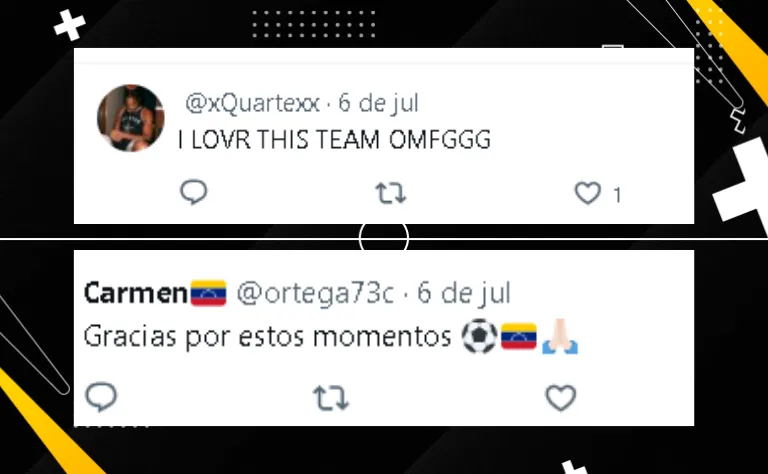The image size is (768, 474).
Task: Click the like count "1"
Action: coord(617,195)
